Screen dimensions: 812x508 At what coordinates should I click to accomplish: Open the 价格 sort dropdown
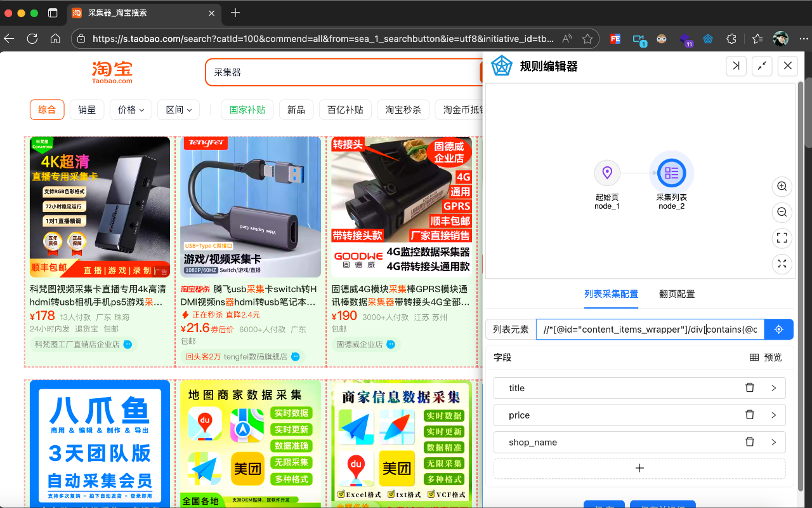(x=131, y=109)
